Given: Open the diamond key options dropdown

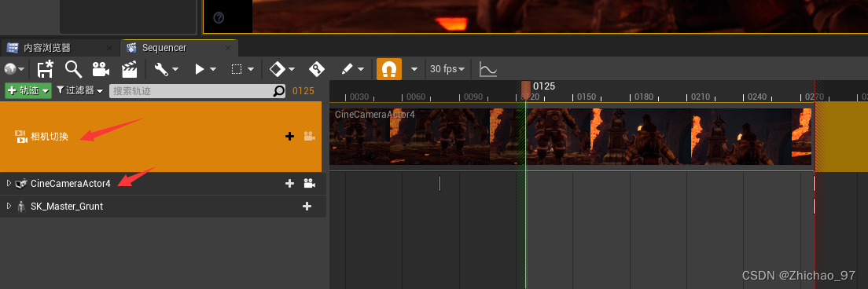Looking at the screenshot, I should [281, 69].
